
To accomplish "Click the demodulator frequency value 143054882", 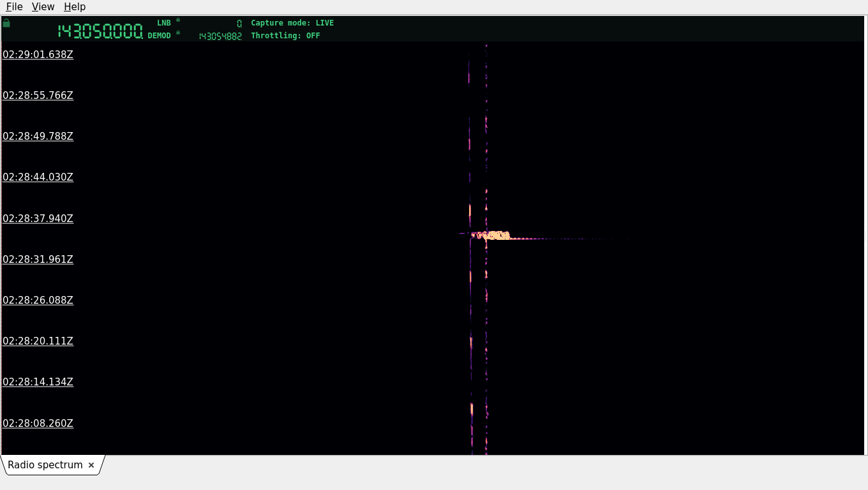I will (x=220, y=36).
